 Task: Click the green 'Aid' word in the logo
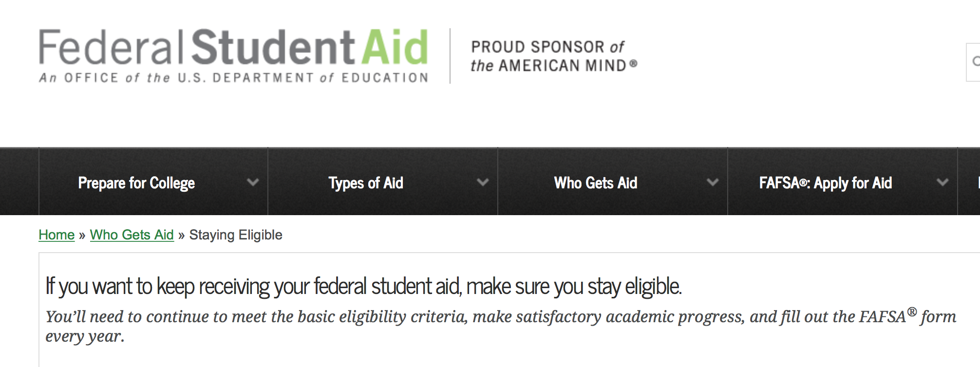click(395, 47)
